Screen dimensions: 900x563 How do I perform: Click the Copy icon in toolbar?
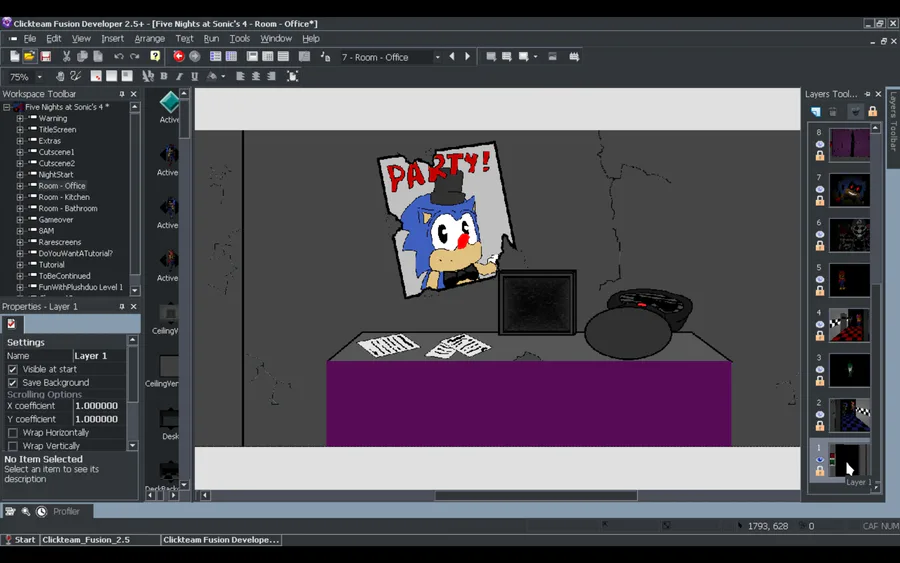(82, 56)
